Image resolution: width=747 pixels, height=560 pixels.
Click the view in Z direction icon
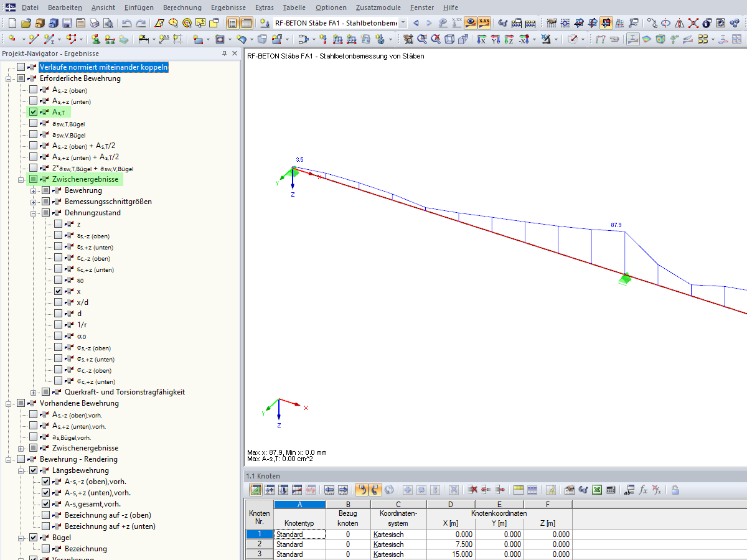509,39
